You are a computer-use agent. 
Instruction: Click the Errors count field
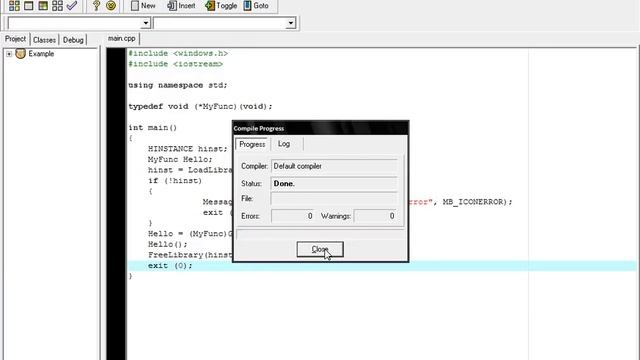pos(293,216)
